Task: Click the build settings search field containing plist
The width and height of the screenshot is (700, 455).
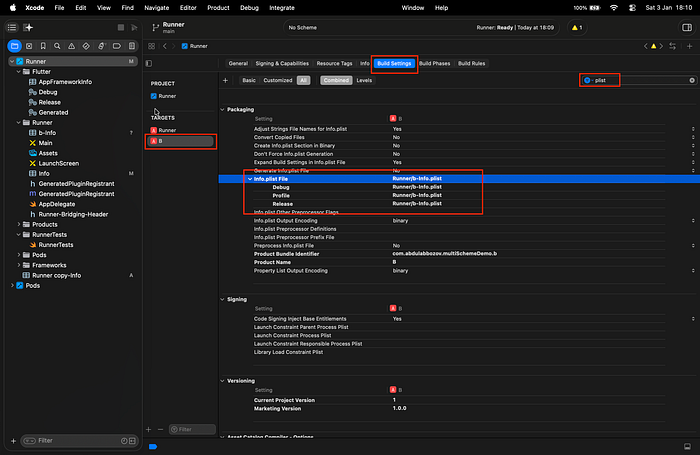Action: click(x=638, y=80)
